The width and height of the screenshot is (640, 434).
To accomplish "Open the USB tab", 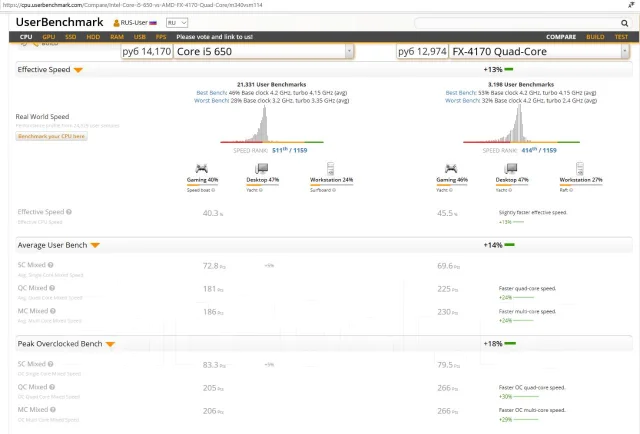I will (x=140, y=37).
